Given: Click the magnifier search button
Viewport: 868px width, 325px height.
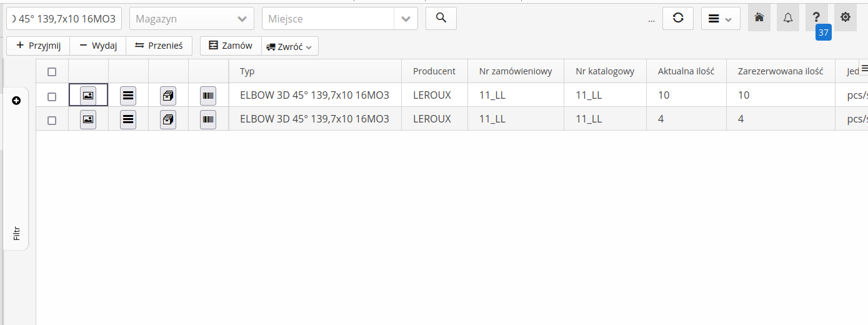Looking at the screenshot, I should [x=441, y=18].
